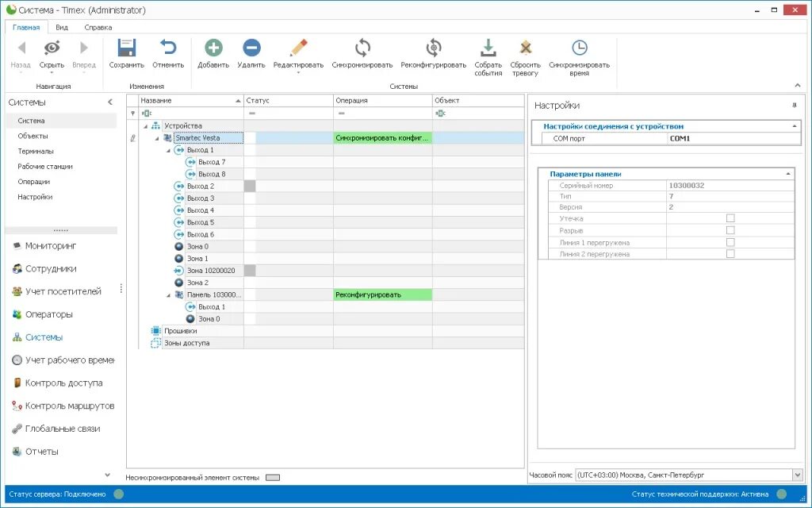812x508 pixels.
Task: Collapse the Панель 103000 node
Action: click(168, 295)
